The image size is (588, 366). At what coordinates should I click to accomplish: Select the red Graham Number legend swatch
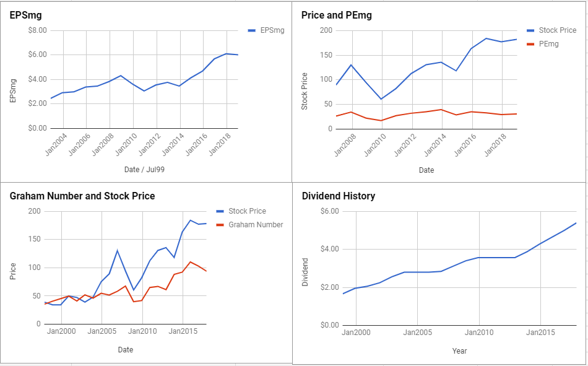[220, 225]
